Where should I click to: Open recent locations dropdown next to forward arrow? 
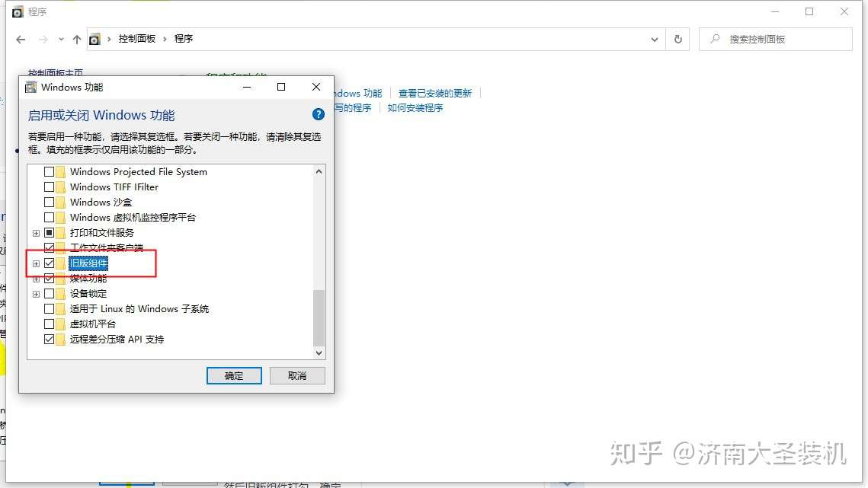point(61,40)
